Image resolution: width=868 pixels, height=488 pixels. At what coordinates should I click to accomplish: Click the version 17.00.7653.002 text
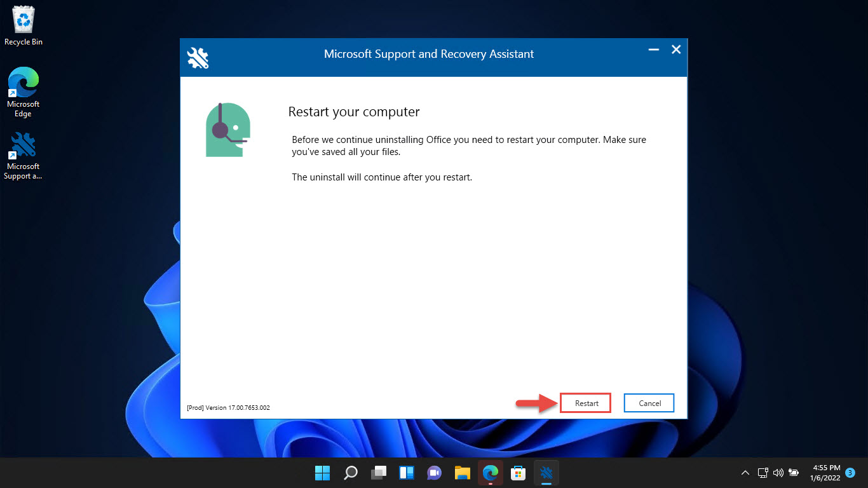pos(228,407)
